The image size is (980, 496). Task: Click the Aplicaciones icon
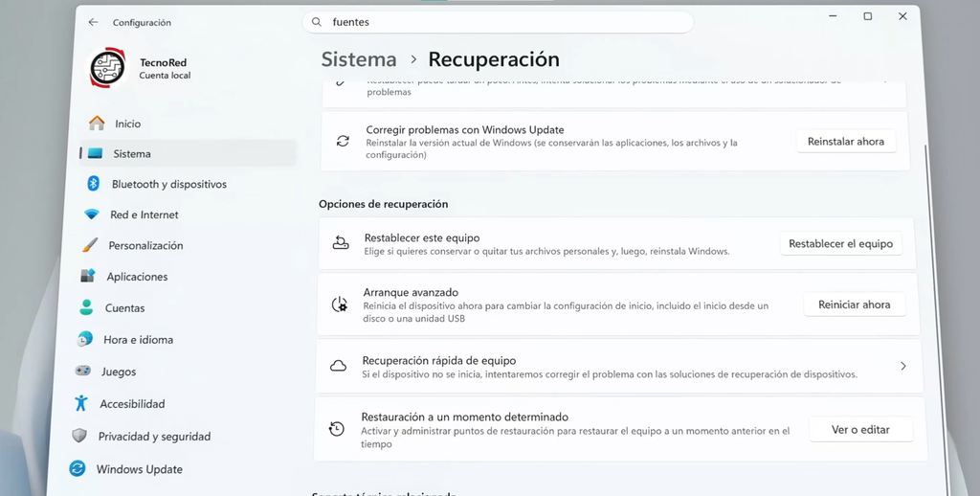click(87, 276)
